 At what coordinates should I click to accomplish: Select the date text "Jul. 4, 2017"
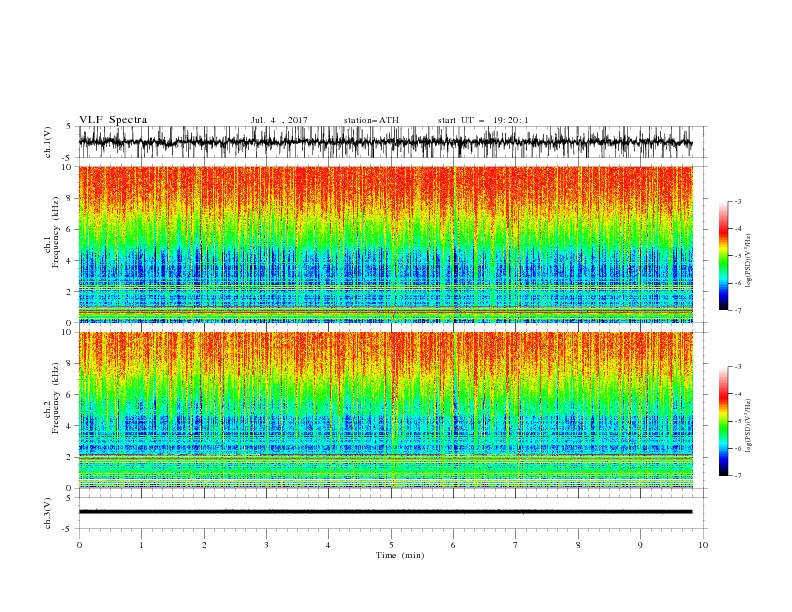[x=279, y=120]
